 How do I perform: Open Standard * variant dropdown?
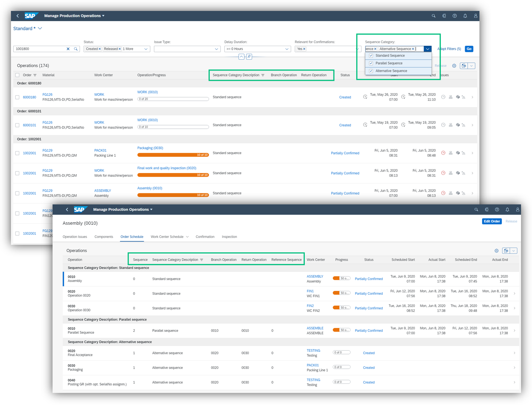(40, 28)
